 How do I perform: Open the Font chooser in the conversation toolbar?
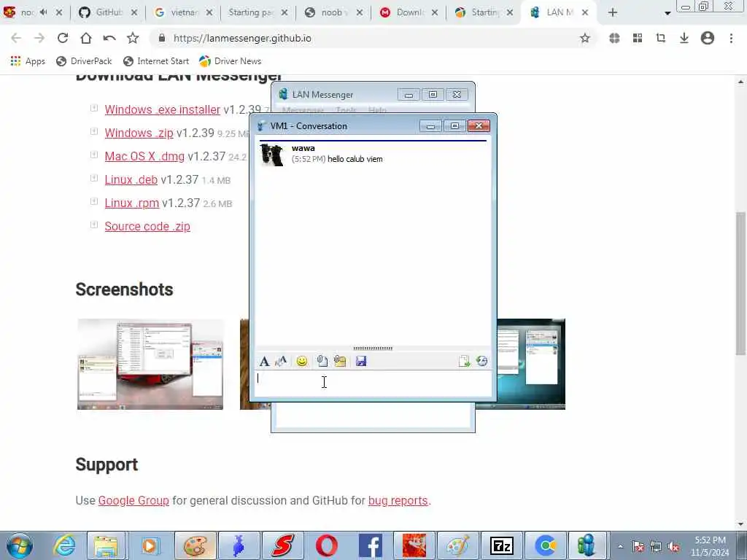coord(264,362)
